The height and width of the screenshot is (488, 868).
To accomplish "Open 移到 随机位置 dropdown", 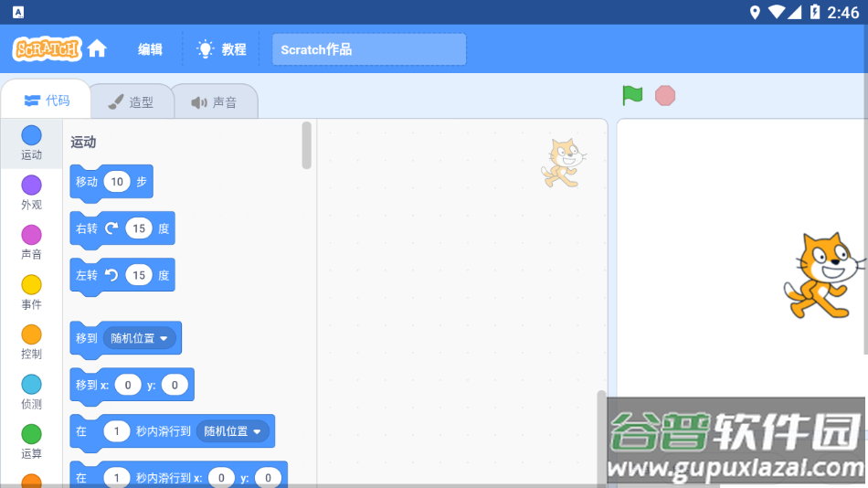I will 140,338.
